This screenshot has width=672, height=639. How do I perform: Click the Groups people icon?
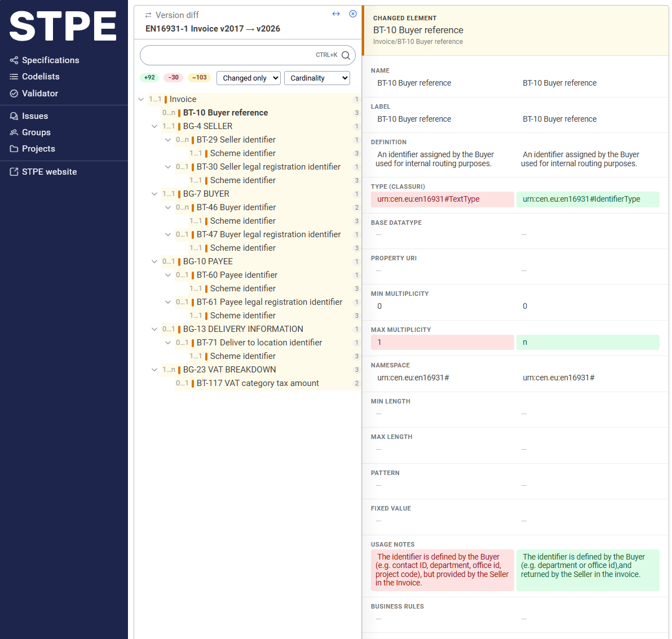point(14,132)
